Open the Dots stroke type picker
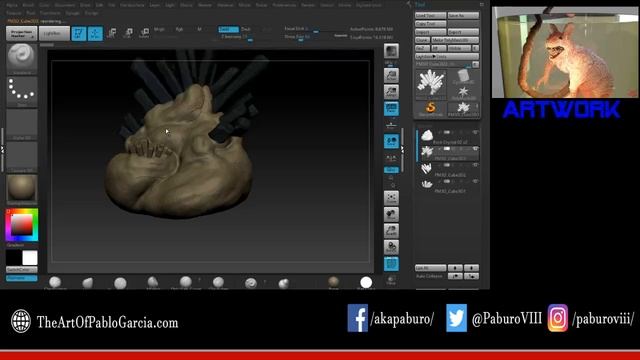The image size is (640, 360). pyautogui.click(x=22, y=91)
